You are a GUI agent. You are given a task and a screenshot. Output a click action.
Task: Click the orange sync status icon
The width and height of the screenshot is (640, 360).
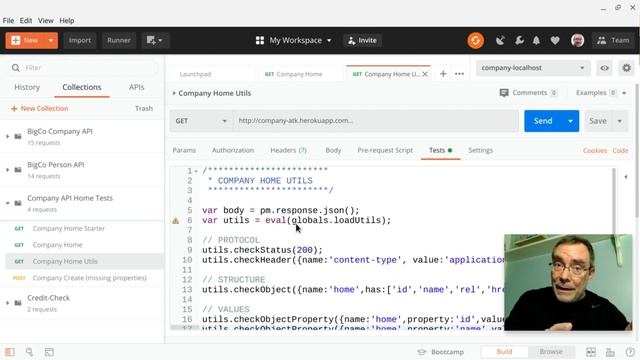point(476,40)
